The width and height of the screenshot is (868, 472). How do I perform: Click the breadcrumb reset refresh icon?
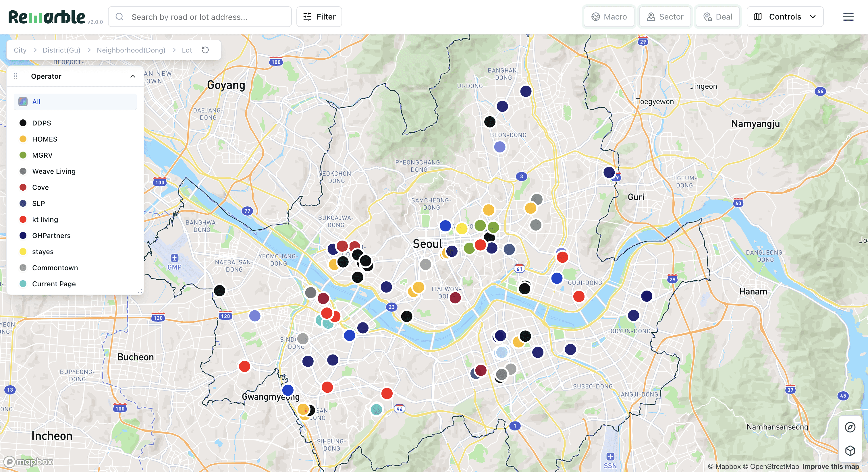[205, 50]
